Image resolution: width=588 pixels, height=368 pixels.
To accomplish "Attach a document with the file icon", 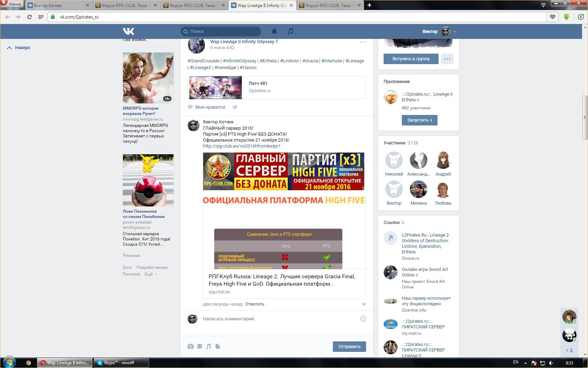I will (218, 346).
